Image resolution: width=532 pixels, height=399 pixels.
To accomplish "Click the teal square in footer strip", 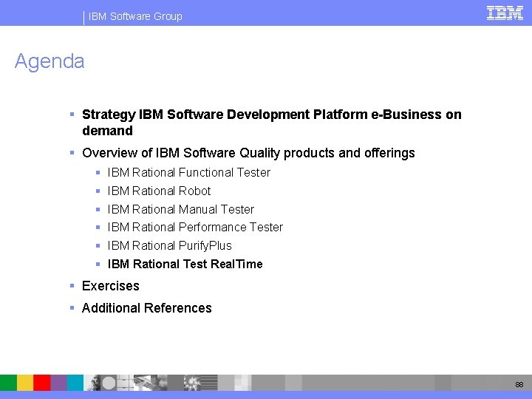I will 75,383.
